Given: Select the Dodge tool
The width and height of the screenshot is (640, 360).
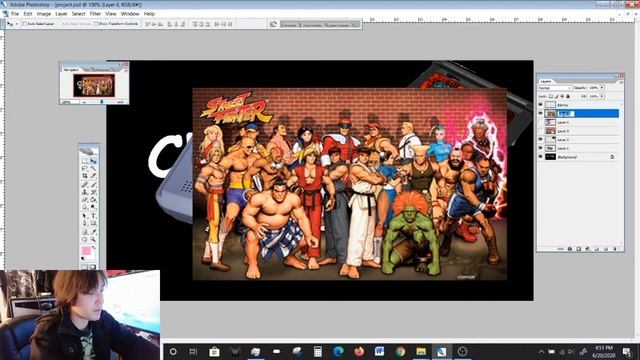Looking at the screenshot, I should click(x=93, y=208).
